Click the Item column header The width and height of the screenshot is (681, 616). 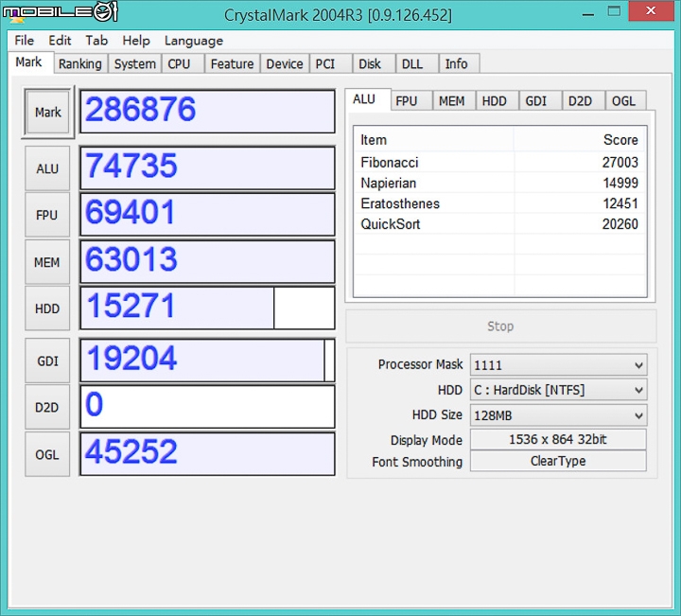pos(434,140)
